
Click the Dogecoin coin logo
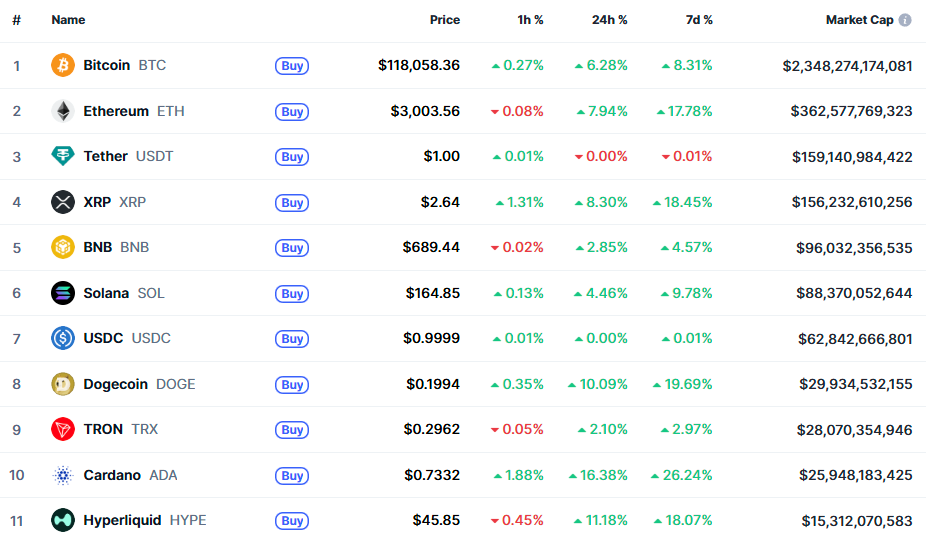coord(63,384)
